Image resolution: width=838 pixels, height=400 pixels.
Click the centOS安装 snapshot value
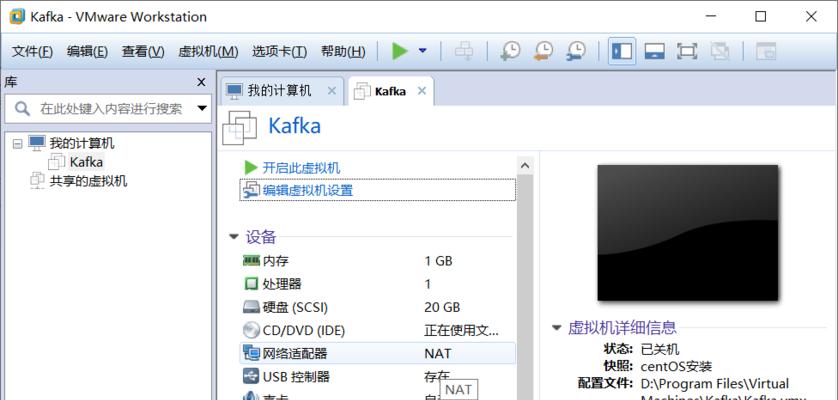[676, 367]
